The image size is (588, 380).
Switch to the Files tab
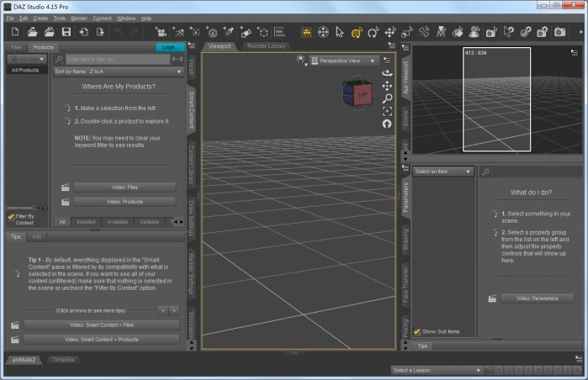[16, 47]
